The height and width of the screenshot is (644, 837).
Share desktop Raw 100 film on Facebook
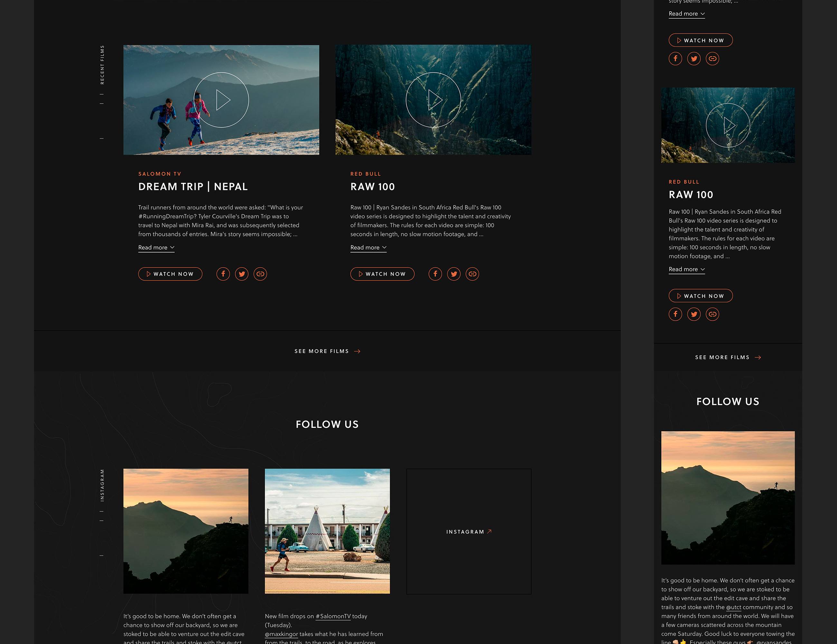tap(435, 274)
